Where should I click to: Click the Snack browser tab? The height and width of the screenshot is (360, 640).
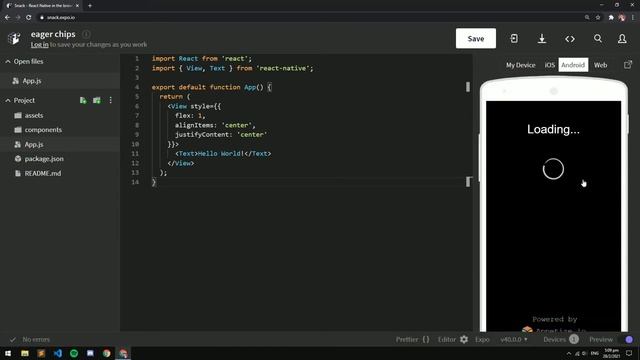[x=42, y=6]
